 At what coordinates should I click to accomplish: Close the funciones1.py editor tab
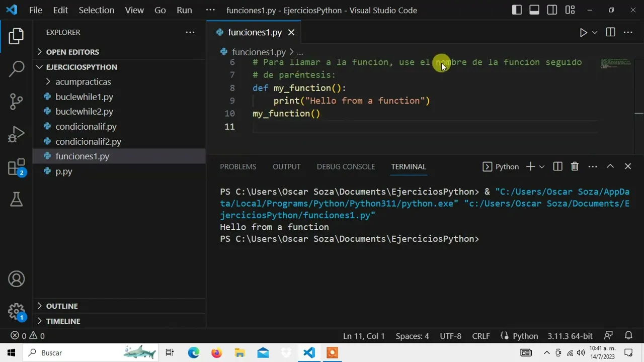[x=291, y=32]
